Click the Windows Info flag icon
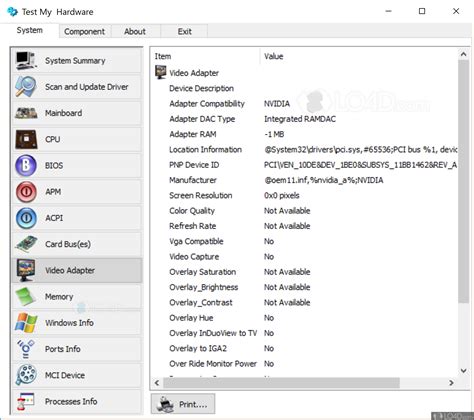The image size is (474, 420). (x=26, y=323)
